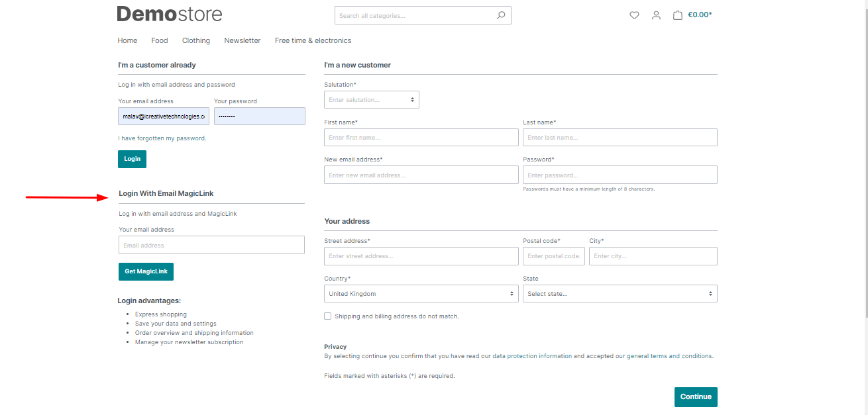Click the Demostore logo
Screen dimensions: 868x415
(x=170, y=14)
